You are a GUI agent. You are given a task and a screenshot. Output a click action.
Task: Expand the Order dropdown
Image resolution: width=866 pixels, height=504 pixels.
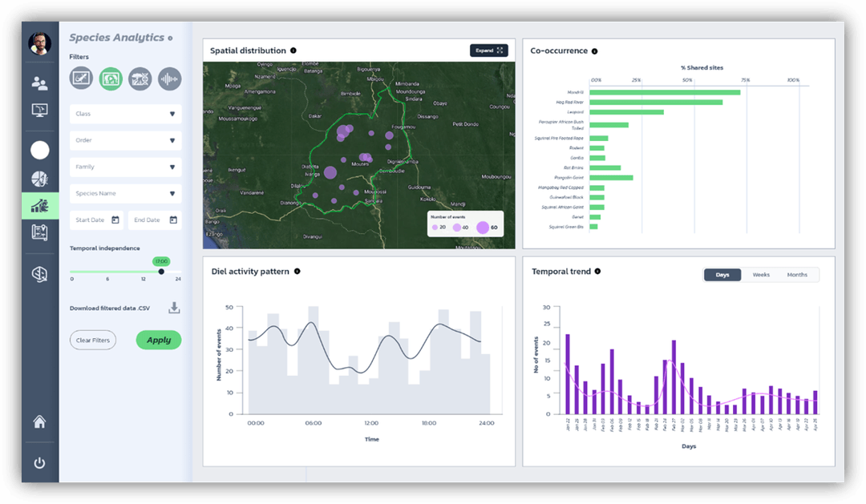(125, 140)
